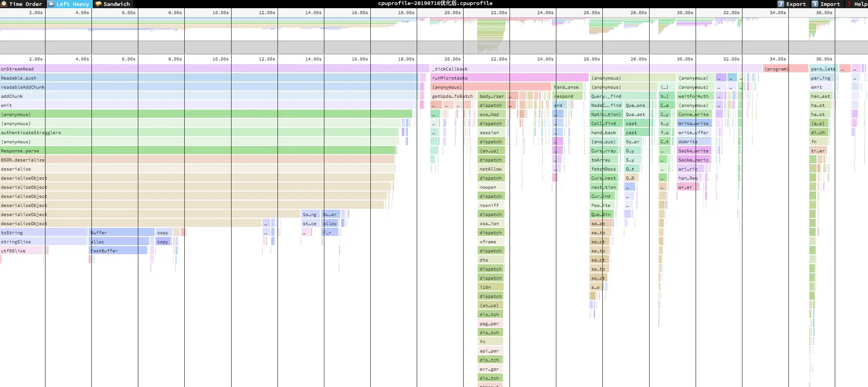Select the err…ger frame
This screenshot has height=387, width=868.
pos(490,369)
